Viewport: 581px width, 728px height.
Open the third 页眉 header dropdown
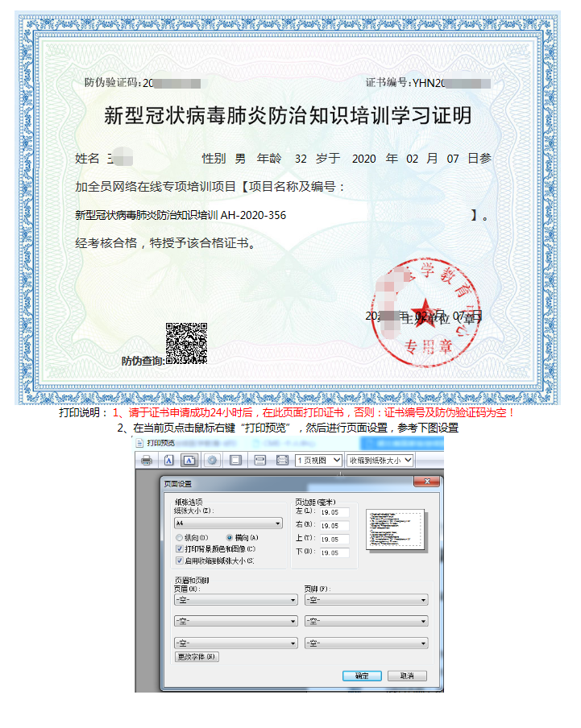[236, 643]
